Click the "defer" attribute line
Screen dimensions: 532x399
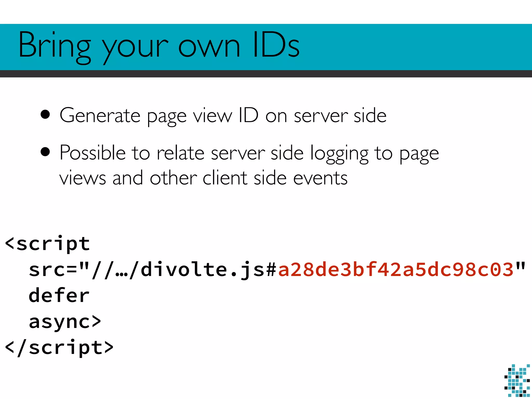[59, 296]
